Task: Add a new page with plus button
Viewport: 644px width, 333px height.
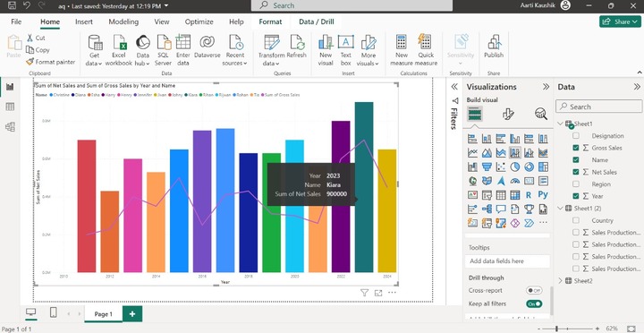Action: click(x=132, y=314)
